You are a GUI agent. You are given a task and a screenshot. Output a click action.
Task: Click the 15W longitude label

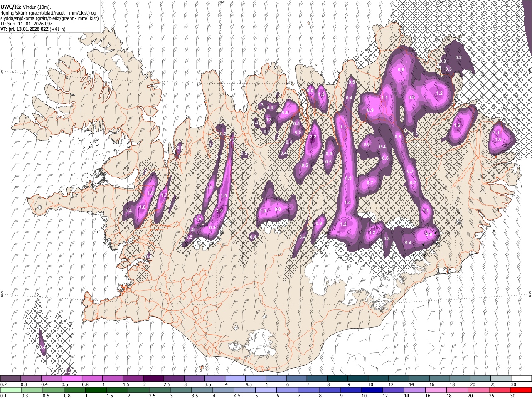tap(440, 2)
